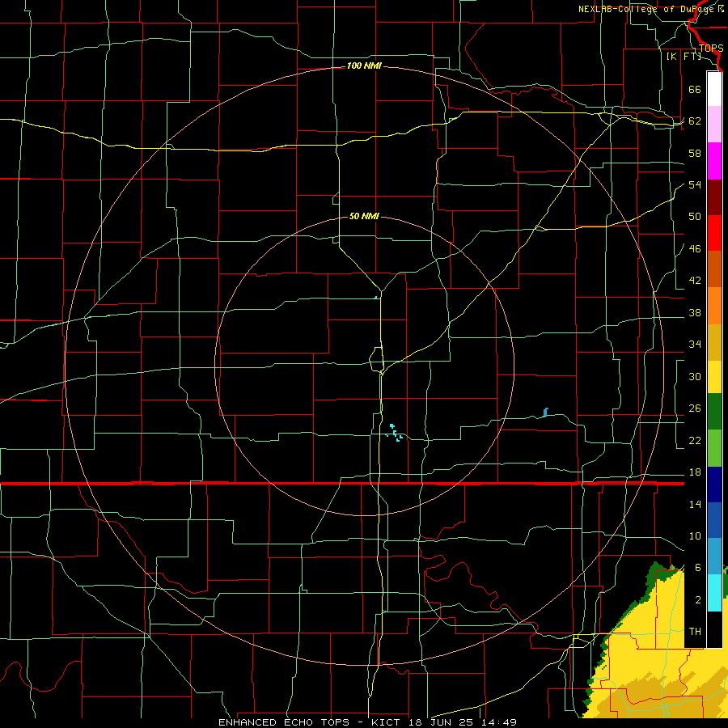Click the '14:49' timestamp text
The width and height of the screenshot is (728, 728).
tap(501, 722)
